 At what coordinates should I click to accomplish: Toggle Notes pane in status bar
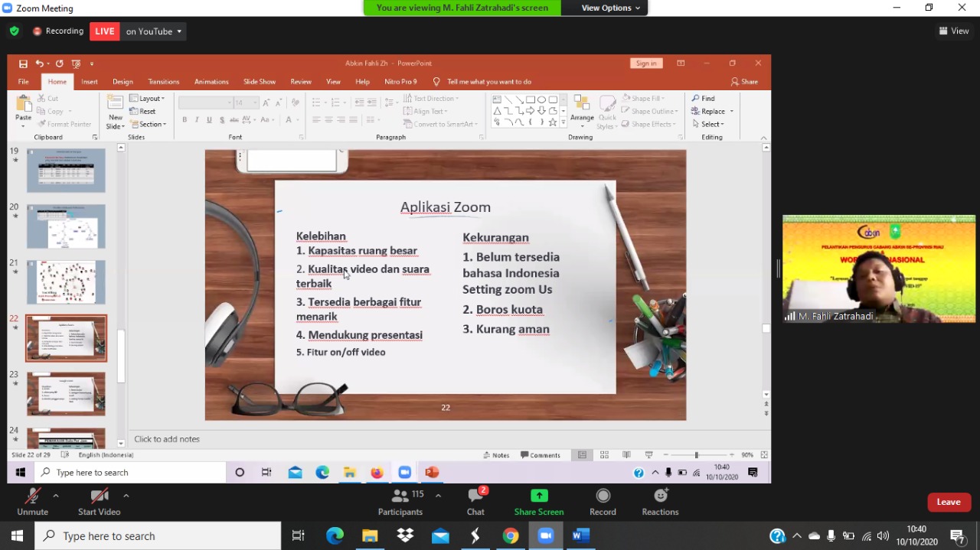click(496, 455)
